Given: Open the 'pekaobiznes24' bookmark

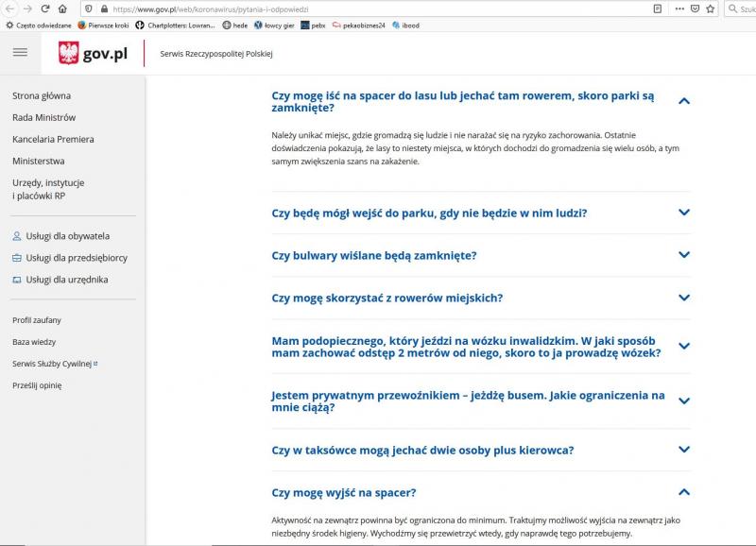Looking at the screenshot, I should 364,25.
